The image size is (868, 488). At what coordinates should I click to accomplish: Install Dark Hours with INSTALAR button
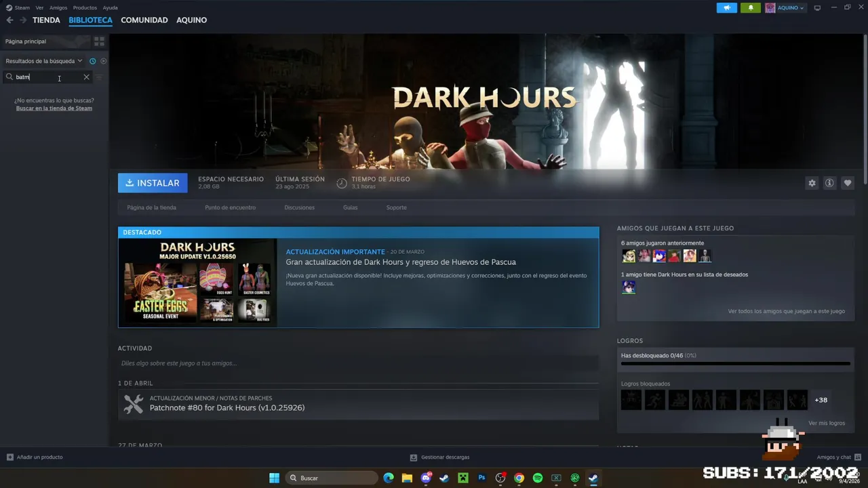coord(153,183)
